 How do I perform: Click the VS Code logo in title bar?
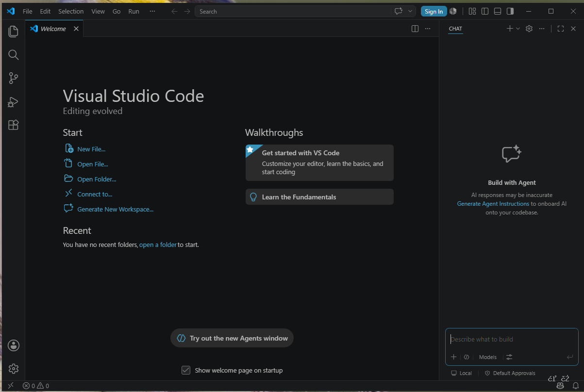click(x=11, y=11)
